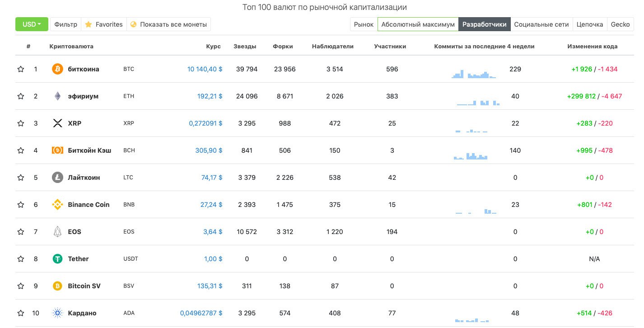Toggle favorite star for Bitcoin SV row

[x=21, y=286]
